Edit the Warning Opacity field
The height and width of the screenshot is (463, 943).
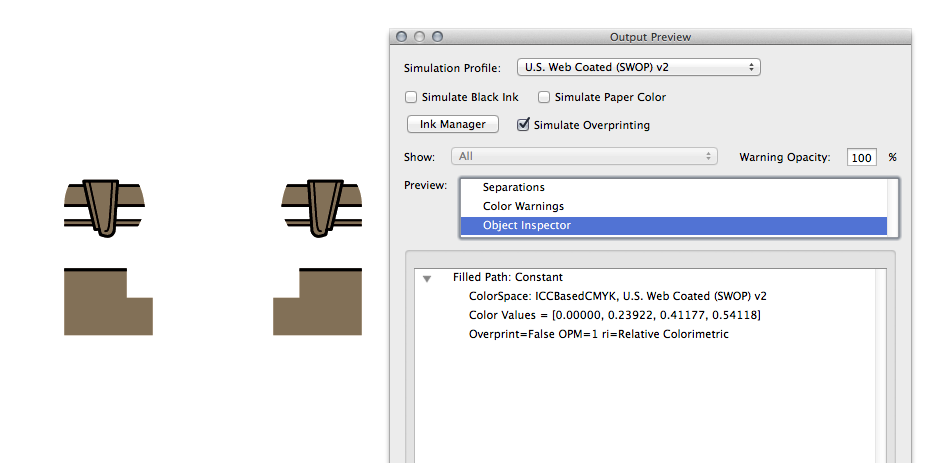click(x=862, y=157)
